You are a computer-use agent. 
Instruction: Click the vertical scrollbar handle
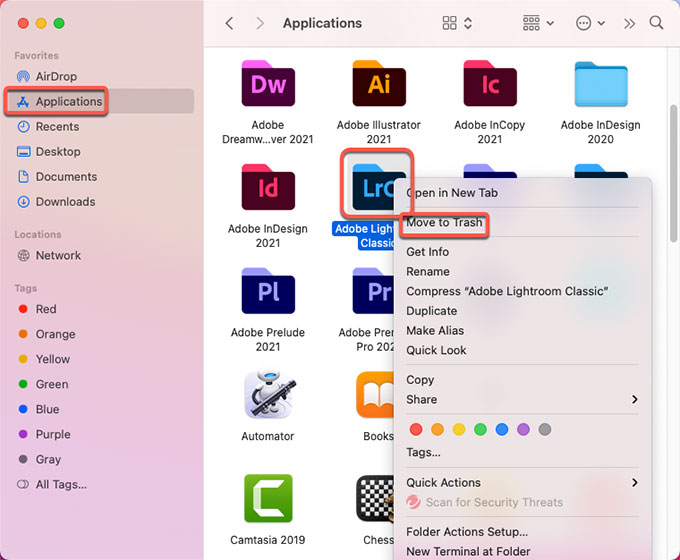click(x=673, y=173)
